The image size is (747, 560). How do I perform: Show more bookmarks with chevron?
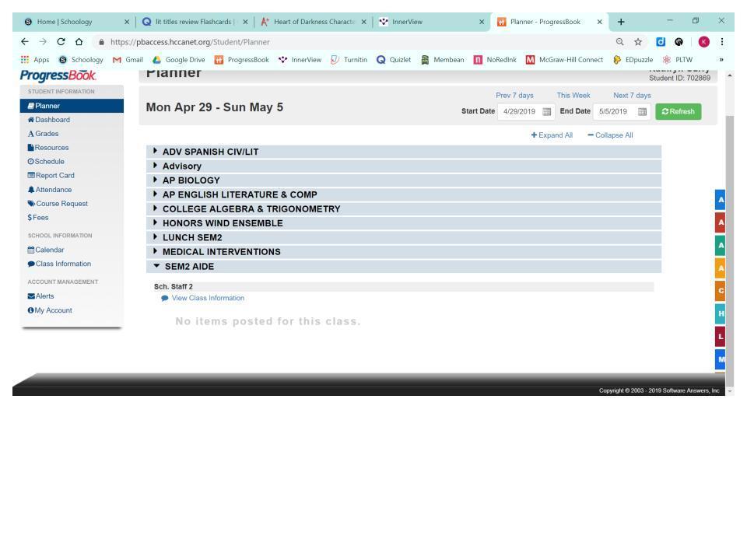[721, 60]
